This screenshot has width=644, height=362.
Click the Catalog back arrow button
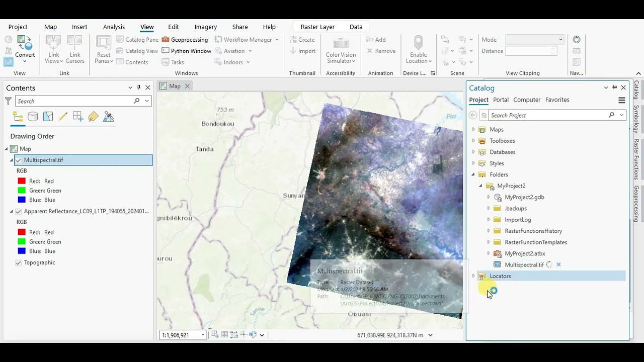tap(473, 115)
